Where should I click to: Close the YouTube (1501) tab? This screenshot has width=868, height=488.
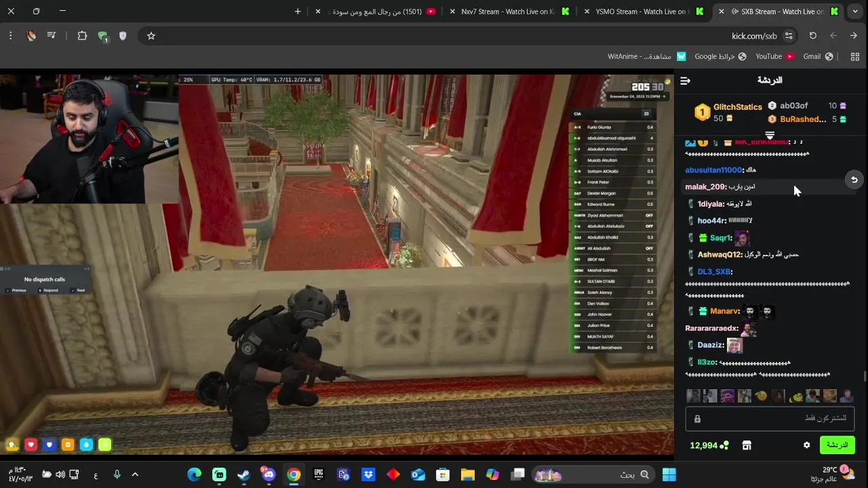click(x=318, y=12)
